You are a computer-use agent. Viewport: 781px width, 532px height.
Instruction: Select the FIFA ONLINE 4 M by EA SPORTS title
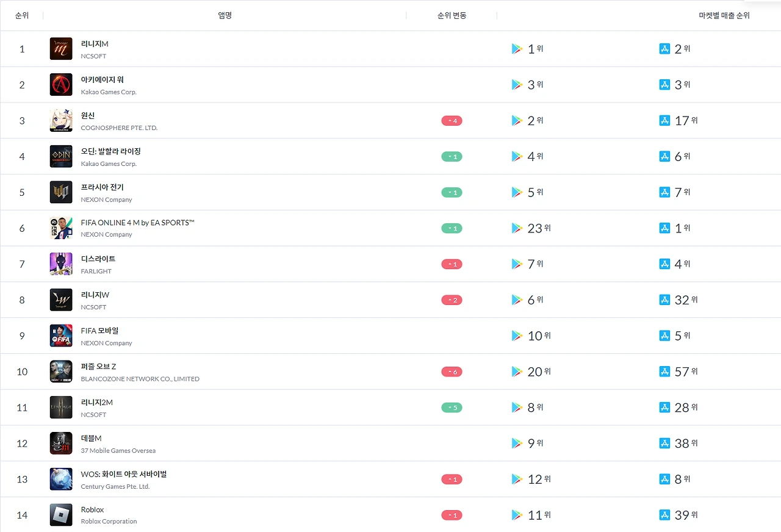[138, 223]
